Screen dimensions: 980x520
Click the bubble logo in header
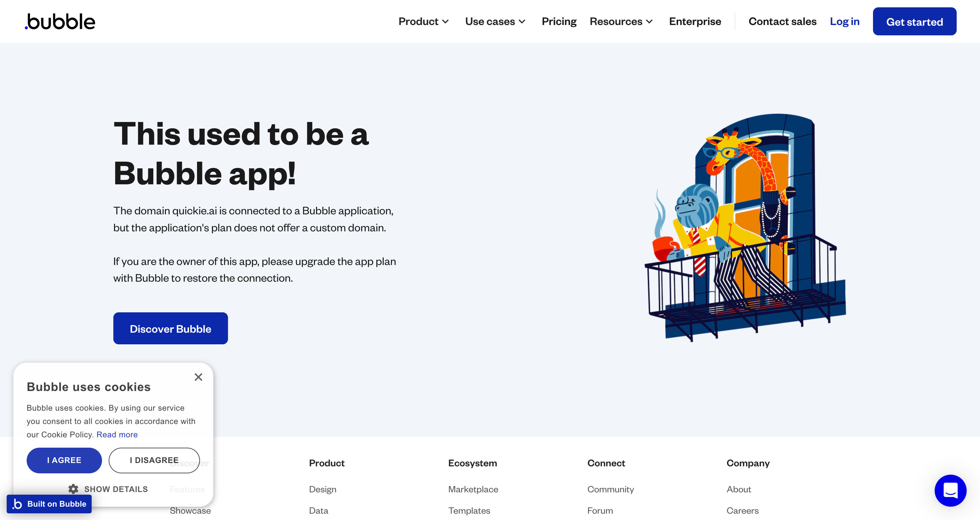click(60, 22)
